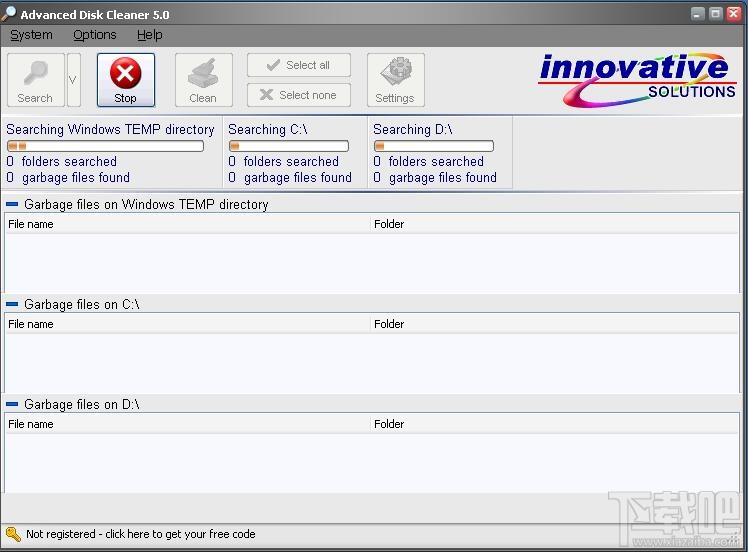The image size is (748, 552).
Task: Sort Windows TEMP list by Folder column
Action: (555, 224)
